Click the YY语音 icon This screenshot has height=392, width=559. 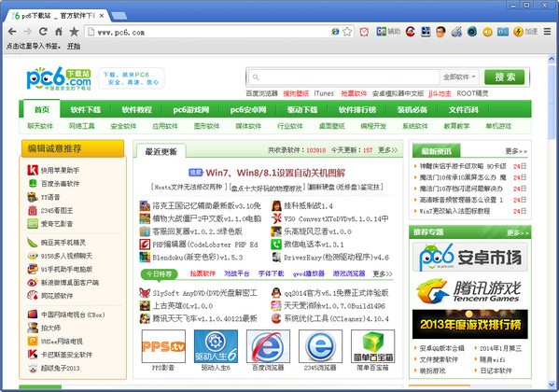point(33,197)
